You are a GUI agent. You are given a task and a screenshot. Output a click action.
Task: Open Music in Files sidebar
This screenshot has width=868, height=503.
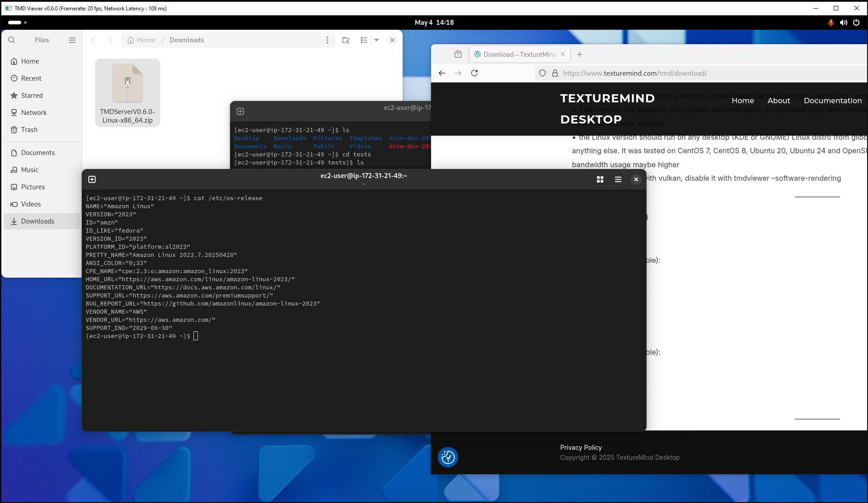pyautogui.click(x=42, y=170)
